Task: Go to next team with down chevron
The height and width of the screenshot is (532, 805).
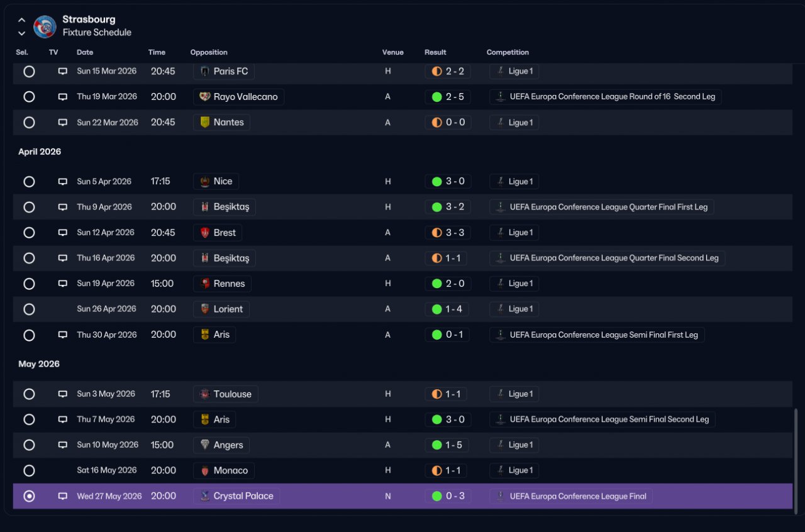Action: [22, 33]
